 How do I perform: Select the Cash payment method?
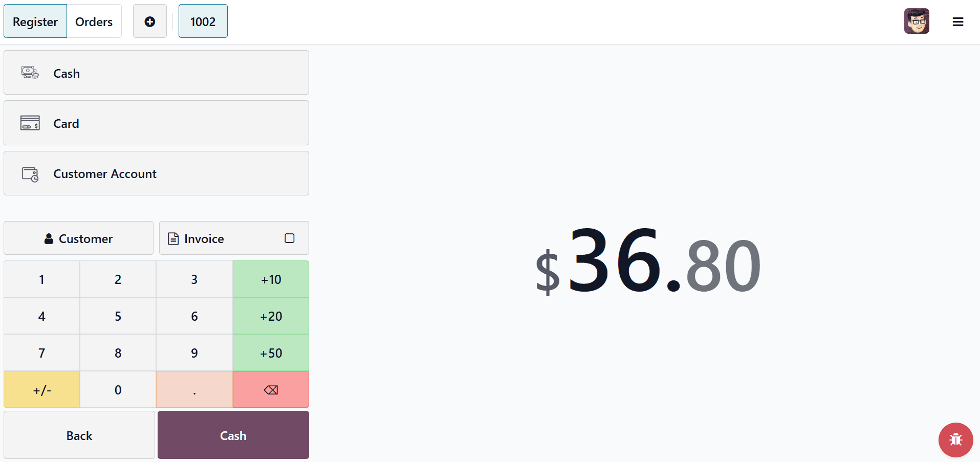pyautogui.click(x=156, y=73)
